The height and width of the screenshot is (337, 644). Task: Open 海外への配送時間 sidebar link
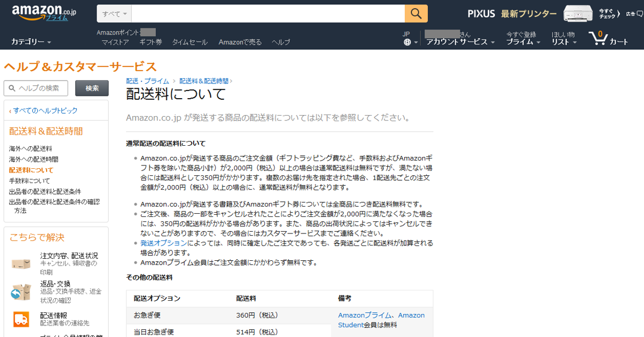click(x=33, y=159)
